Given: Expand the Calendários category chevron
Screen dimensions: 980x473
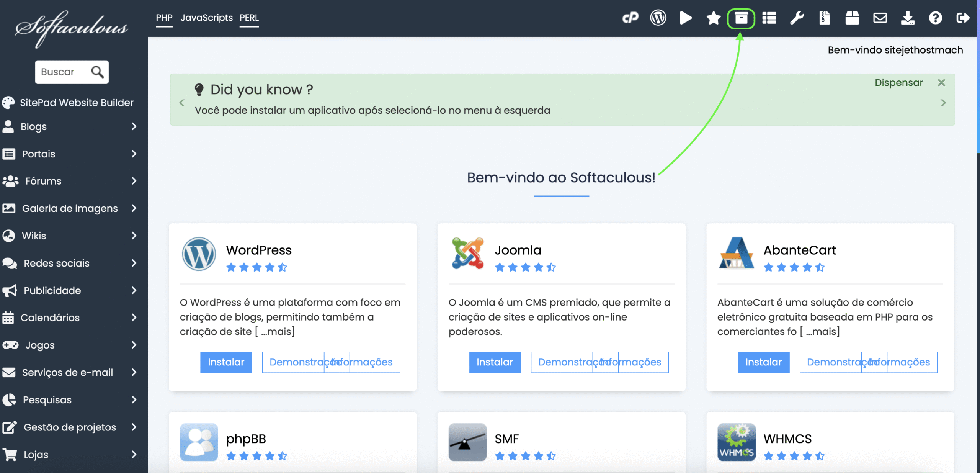Looking at the screenshot, I should point(134,318).
